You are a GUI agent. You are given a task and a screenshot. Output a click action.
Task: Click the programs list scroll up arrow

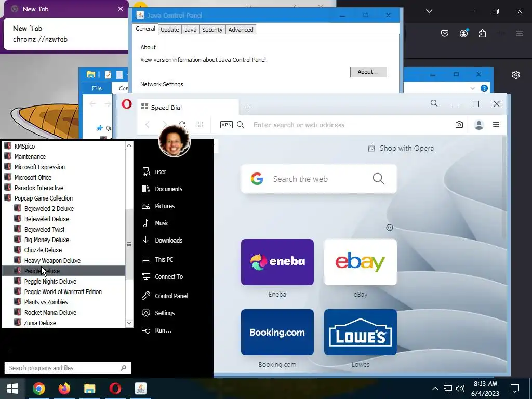[129, 145]
